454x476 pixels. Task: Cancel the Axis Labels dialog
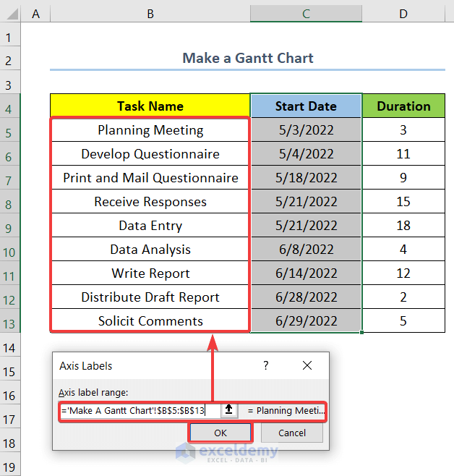(292, 433)
